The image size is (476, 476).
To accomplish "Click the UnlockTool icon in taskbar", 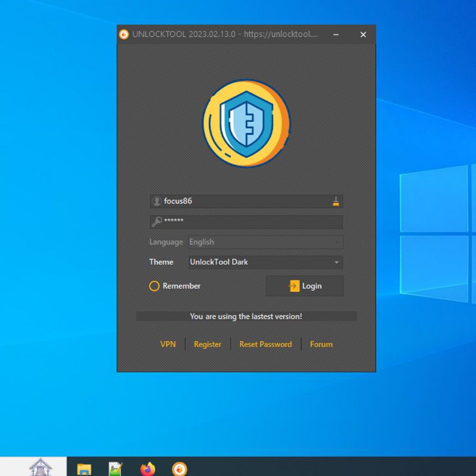I will (x=179, y=469).
